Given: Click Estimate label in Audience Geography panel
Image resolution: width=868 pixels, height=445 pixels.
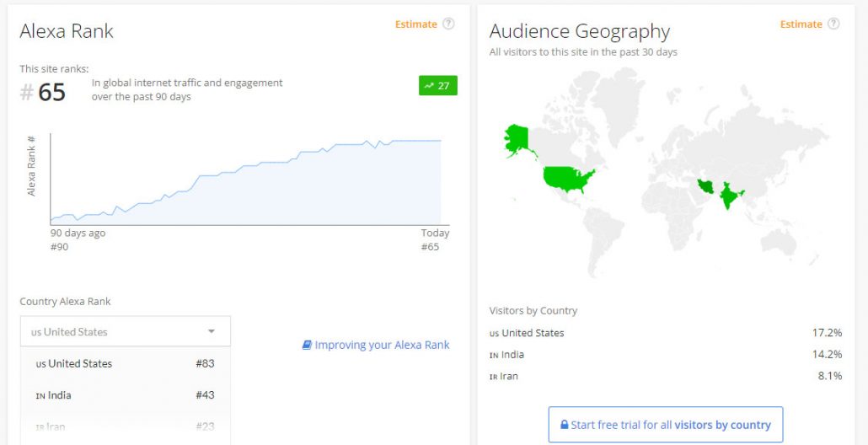Looking at the screenshot, I should [x=801, y=24].
